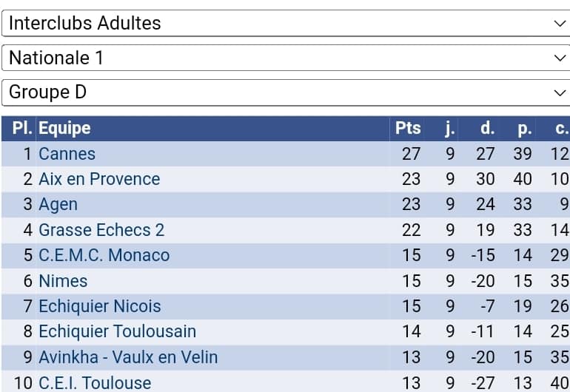Click the d. column header
The image size is (570, 392).
coord(486,128)
